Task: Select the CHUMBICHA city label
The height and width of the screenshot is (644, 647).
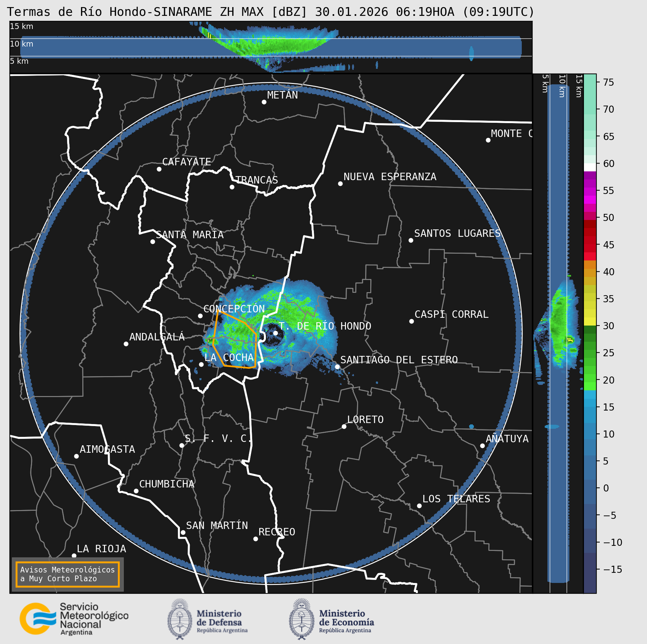Action: (x=167, y=484)
